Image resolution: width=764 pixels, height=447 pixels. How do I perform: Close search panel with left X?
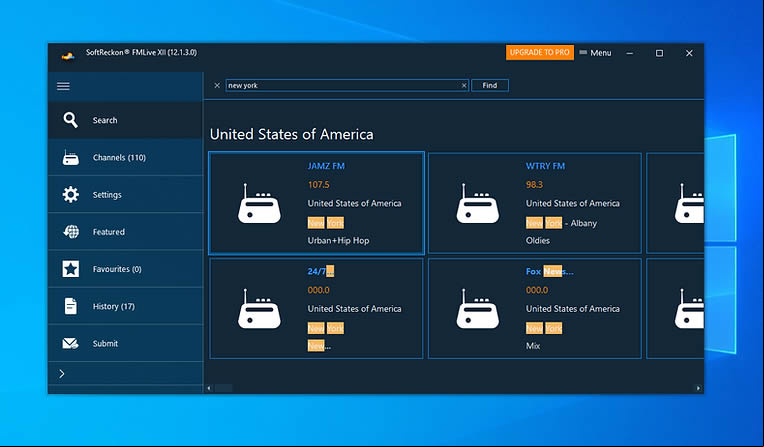pos(217,85)
